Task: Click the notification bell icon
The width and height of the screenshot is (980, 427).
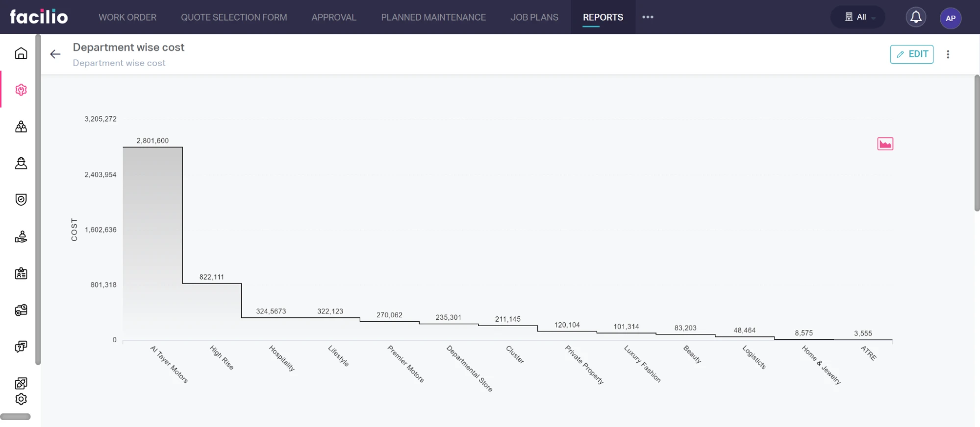Action: 915,18
